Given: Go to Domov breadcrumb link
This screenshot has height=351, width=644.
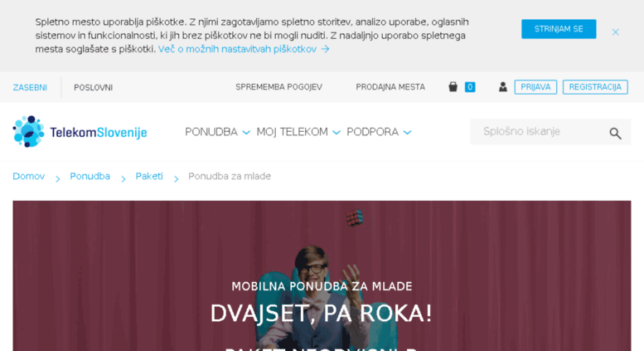Looking at the screenshot, I should coord(29,176).
